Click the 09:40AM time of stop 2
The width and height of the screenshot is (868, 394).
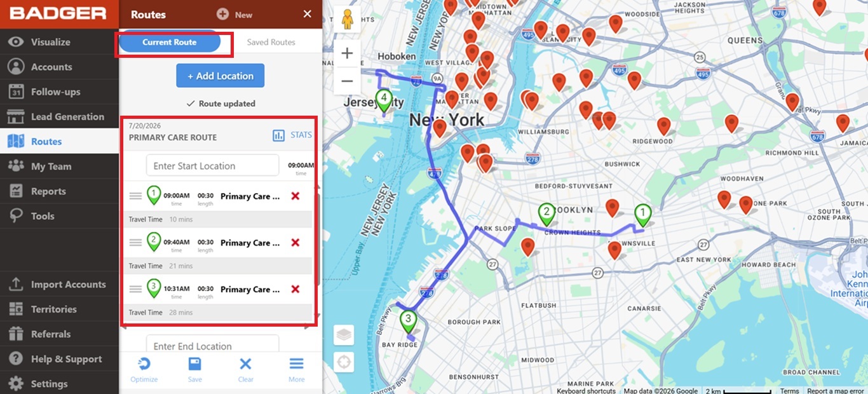point(177,242)
